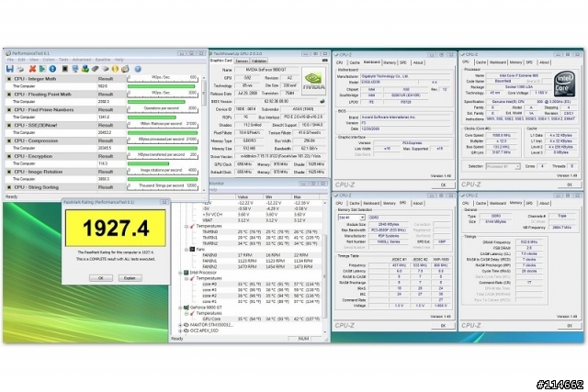Click Explain in the PassMark Rating dialog

point(130,278)
